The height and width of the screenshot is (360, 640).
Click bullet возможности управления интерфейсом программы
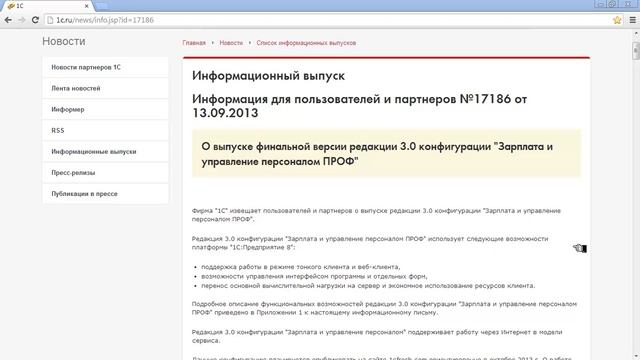click(314, 276)
